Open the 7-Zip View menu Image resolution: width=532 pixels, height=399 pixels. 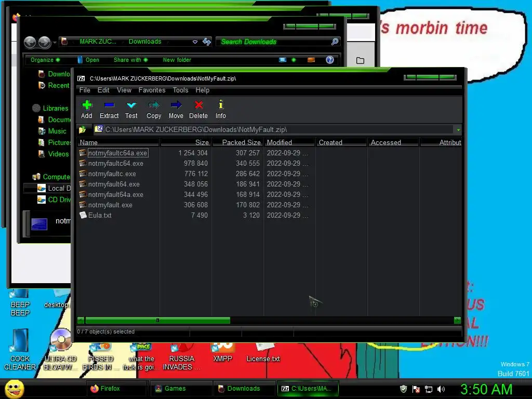point(124,90)
